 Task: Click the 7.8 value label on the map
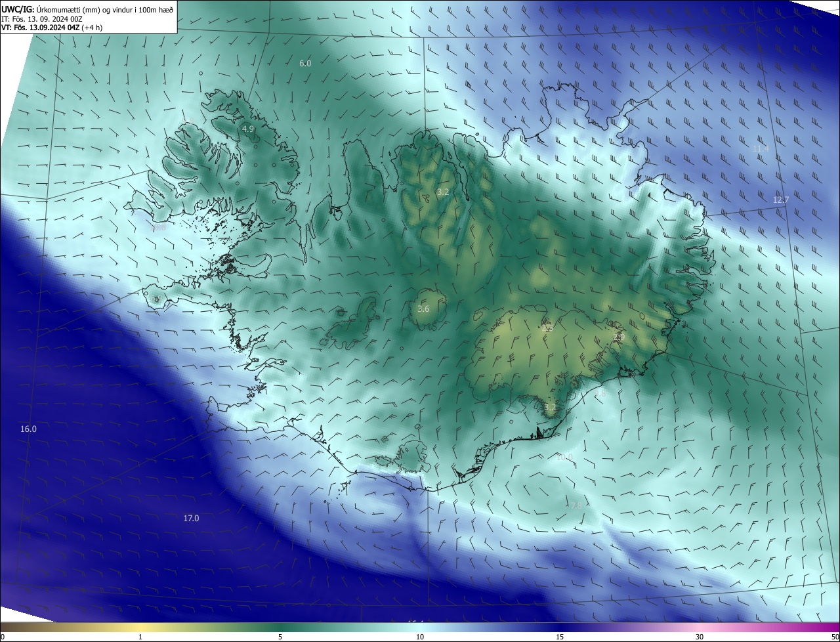coord(576,506)
